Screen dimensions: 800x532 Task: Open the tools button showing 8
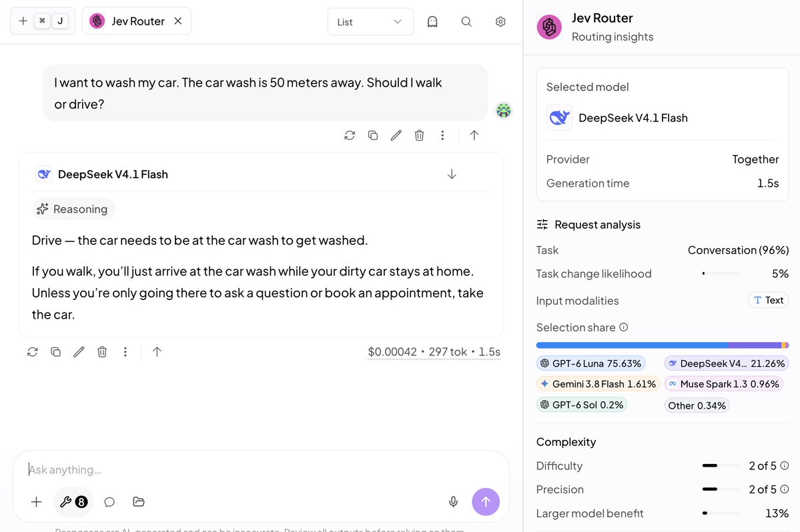[x=73, y=502]
